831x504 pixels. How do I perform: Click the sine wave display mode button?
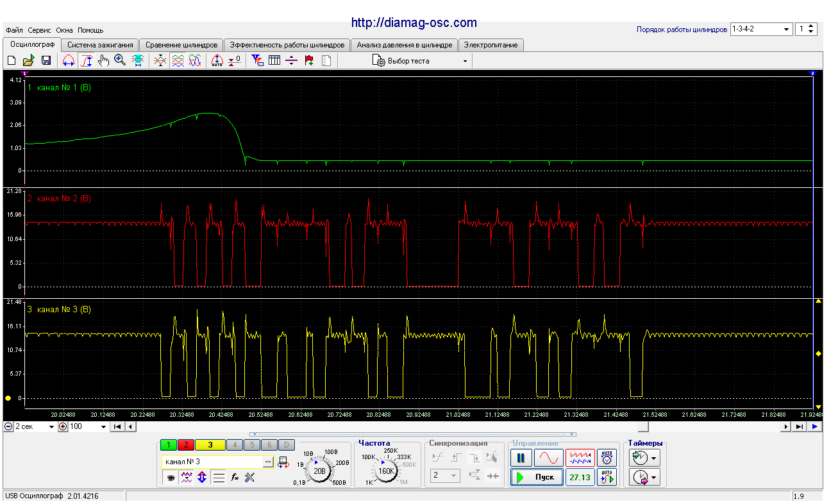[549, 458]
